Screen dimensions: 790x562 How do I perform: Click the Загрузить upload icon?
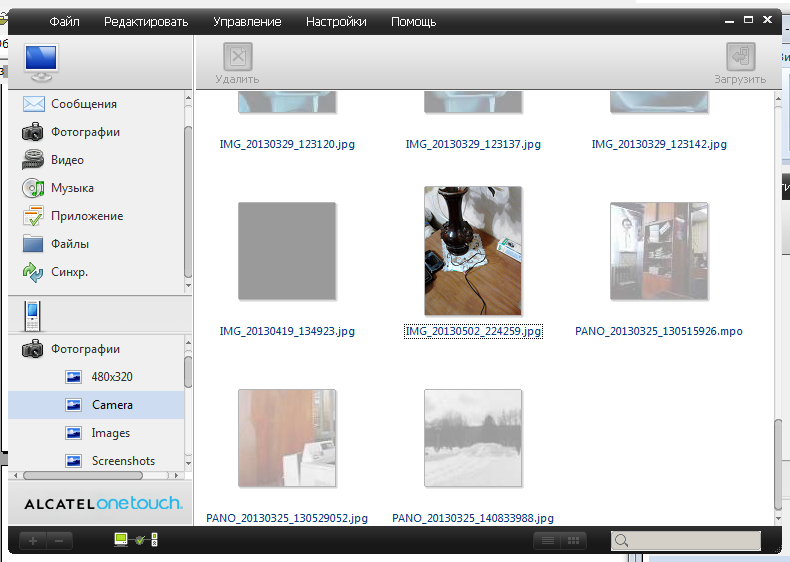tap(740, 56)
